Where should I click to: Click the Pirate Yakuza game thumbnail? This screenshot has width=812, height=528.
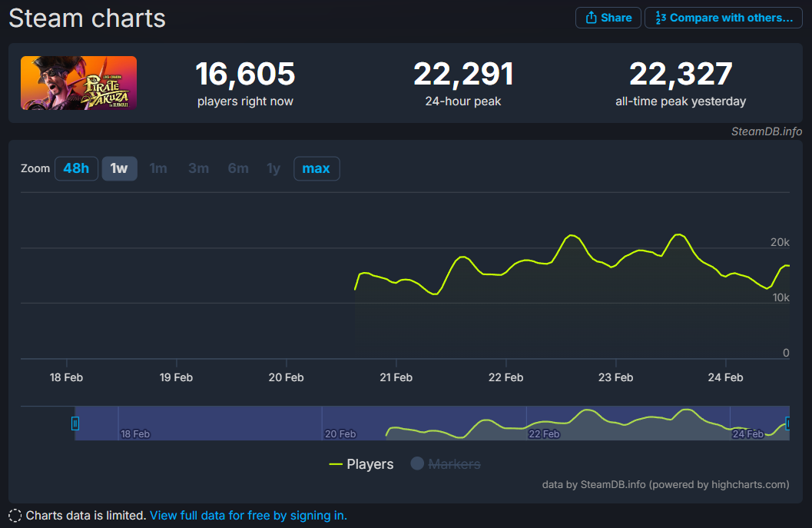pyautogui.click(x=78, y=83)
